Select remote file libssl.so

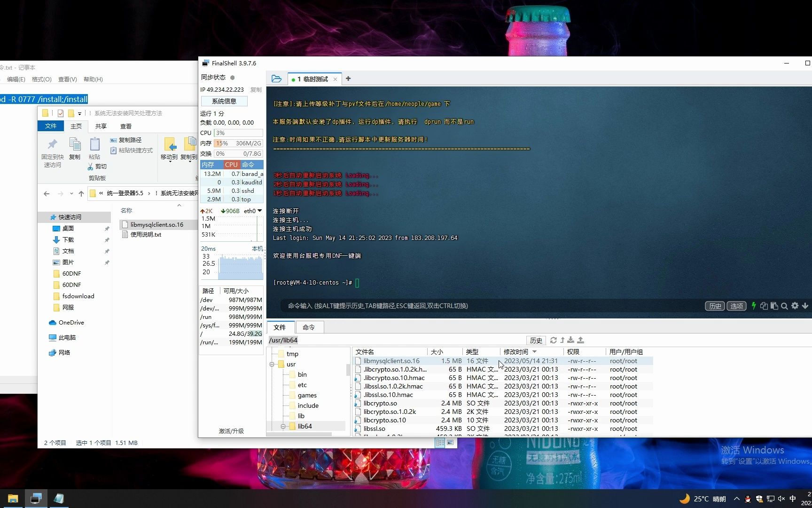click(503, 429)
